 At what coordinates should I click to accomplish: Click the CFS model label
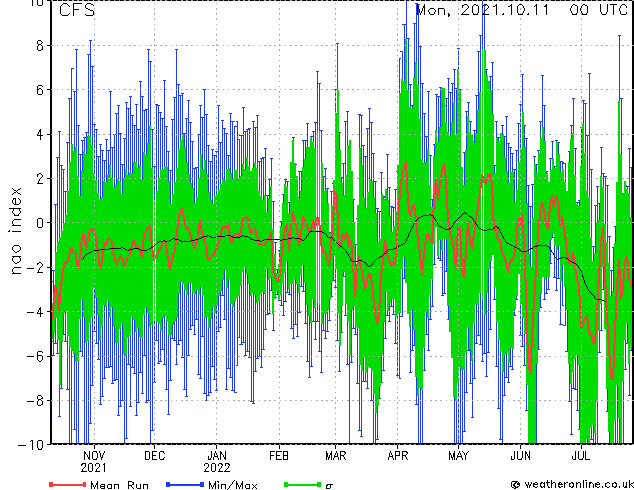coord(77,10)
